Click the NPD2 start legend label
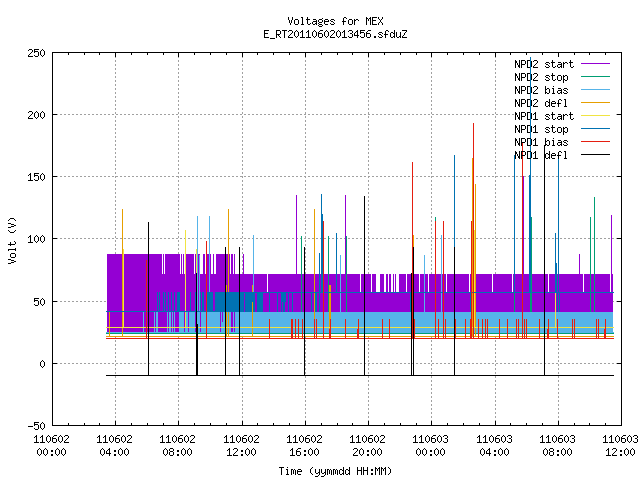Image resolution: width=640 pixels, height=480 pixels. (544, 64)
